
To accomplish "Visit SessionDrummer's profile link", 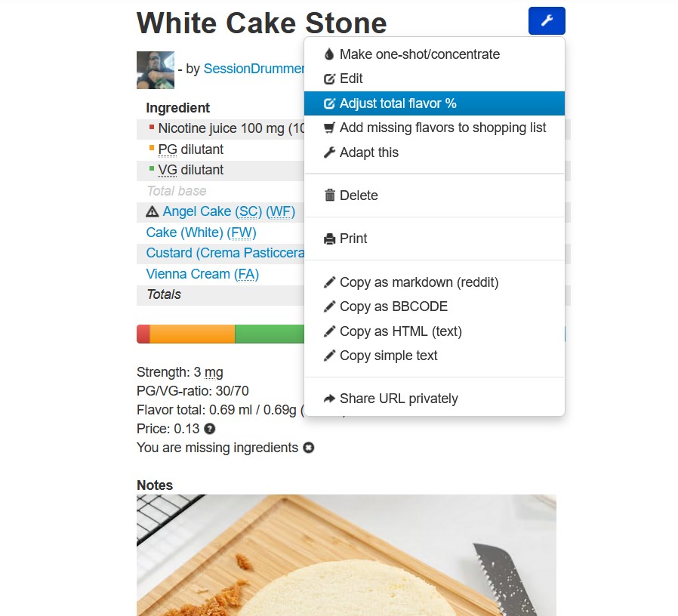I will (254, 69).
